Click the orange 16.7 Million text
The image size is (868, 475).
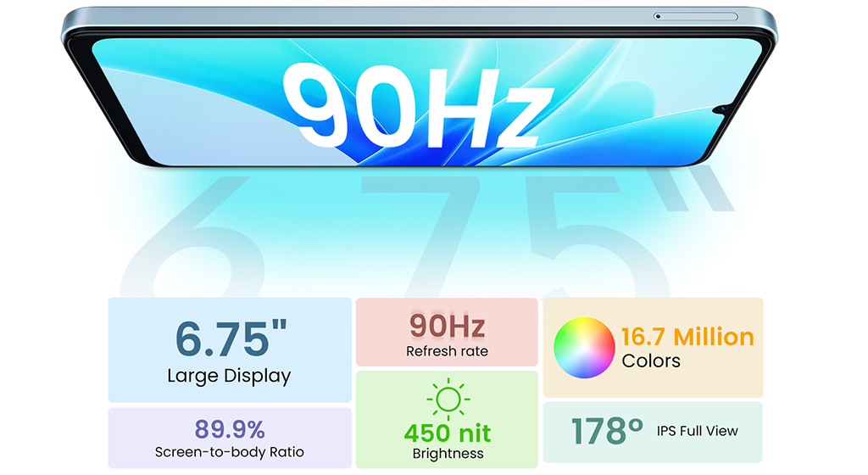coord(687,337)
